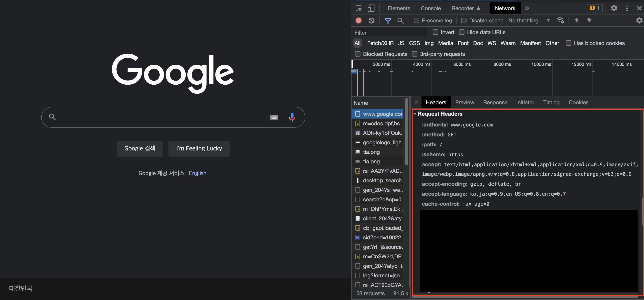Open the Cookies tab
Viewport: 644px width, 300px height.
578,102
